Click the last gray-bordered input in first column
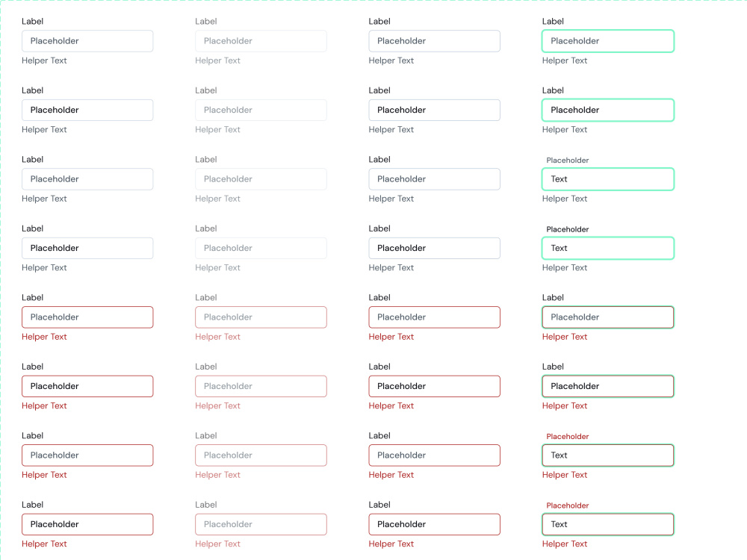 pyautogui.click(x=87, y=248)
